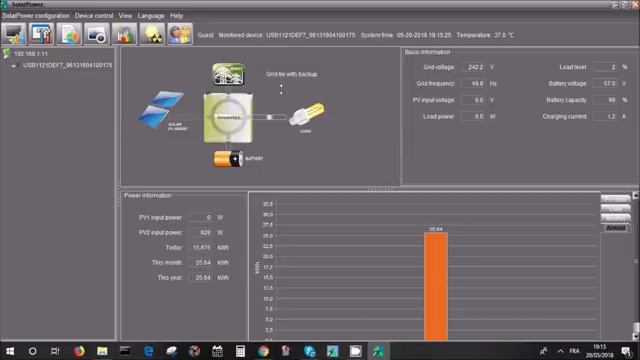This screenshot has width=640, height=360.
Task: Click the Battery voltage value field
Action: pyautogui.click(x=605, y=83)
